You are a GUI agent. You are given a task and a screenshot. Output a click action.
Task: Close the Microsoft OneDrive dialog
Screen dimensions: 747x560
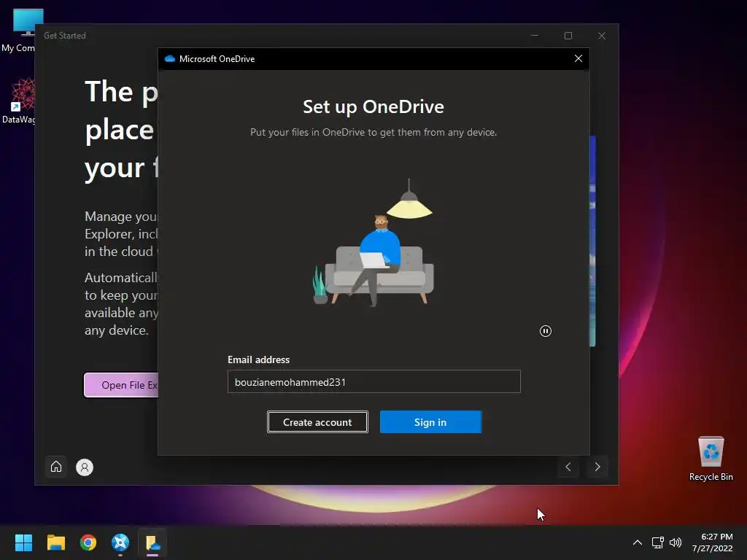pos(578,58)
